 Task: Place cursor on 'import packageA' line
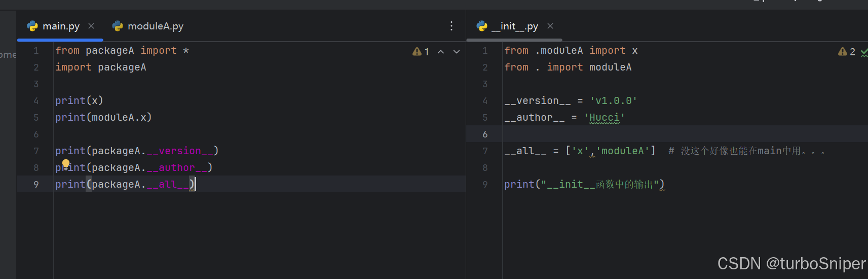(101, 67)
